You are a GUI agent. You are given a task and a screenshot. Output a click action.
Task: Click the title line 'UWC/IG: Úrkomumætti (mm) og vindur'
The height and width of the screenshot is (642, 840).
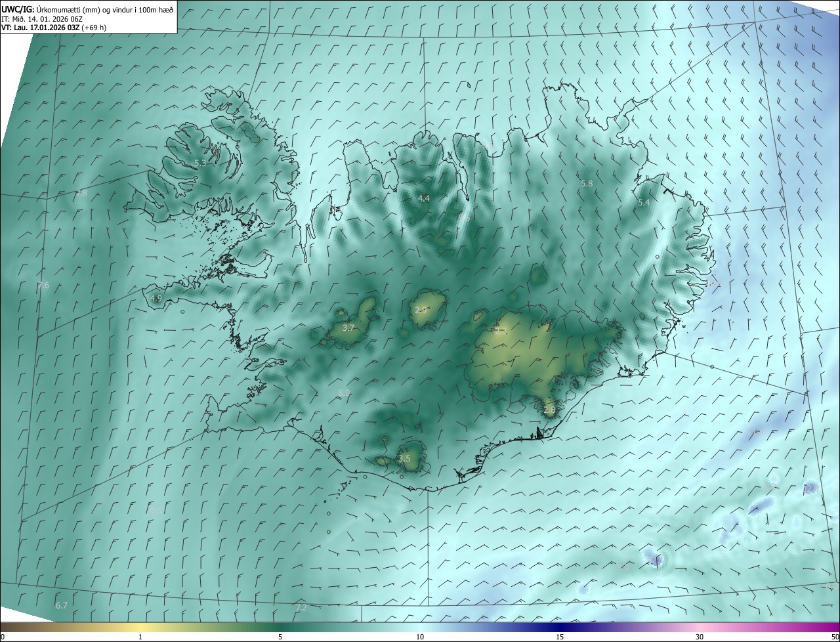click(x=87, y=9)
